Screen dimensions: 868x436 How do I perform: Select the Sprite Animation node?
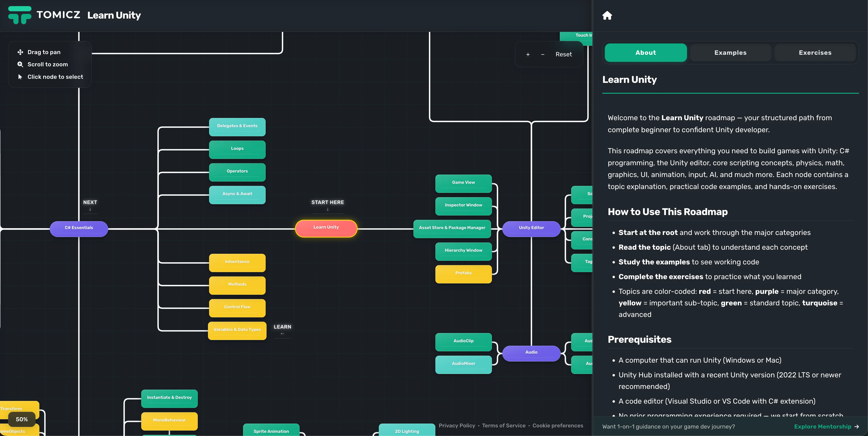pos(271,430)
